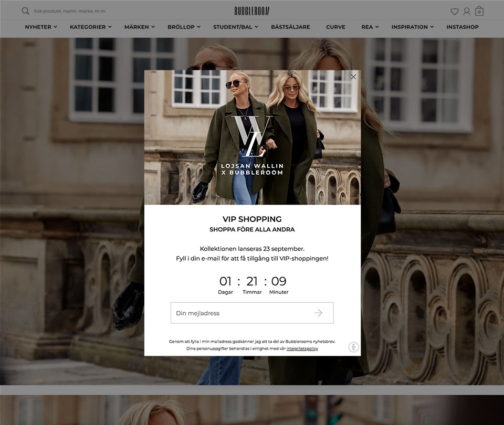This screenshot has height=425, width=504.
Task: Open the account profile icon
Action: tap(467, 12)
